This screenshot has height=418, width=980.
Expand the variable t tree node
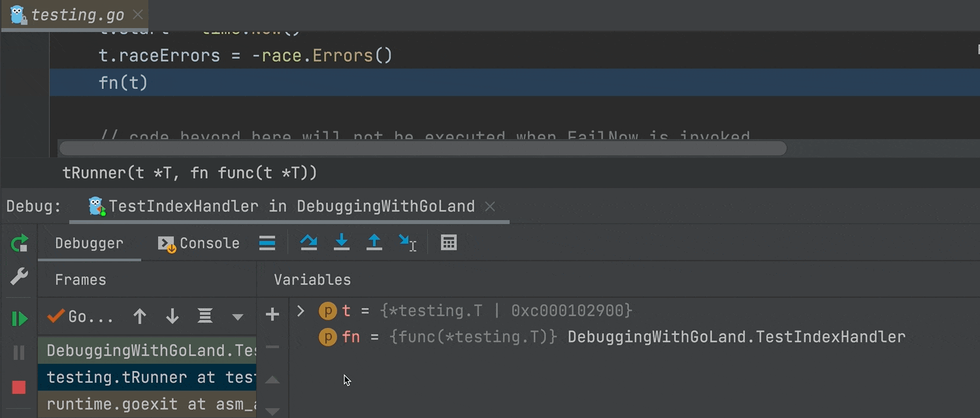[x=301, y=311]
